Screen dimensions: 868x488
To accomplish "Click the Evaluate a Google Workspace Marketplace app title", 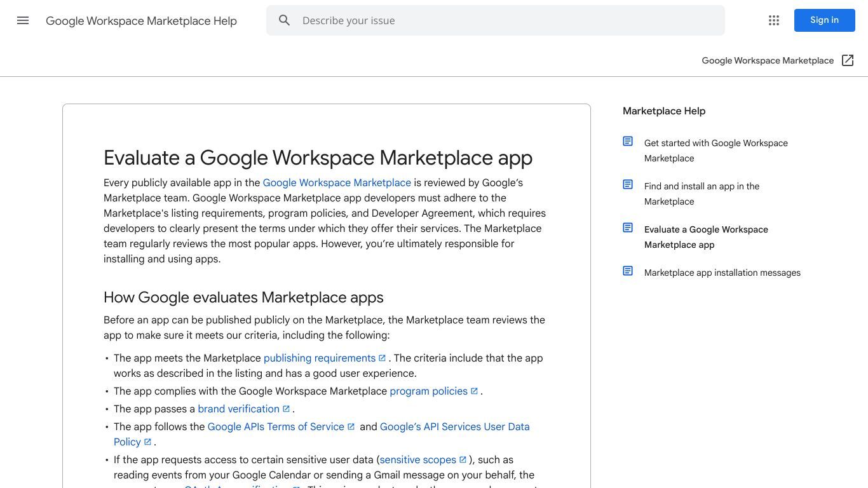I will (318, 158).
